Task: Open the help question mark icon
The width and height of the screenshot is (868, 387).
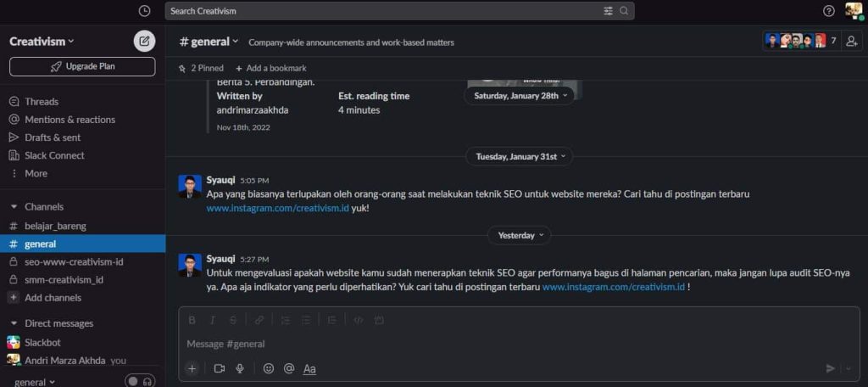Action: [x=829, y=10]
